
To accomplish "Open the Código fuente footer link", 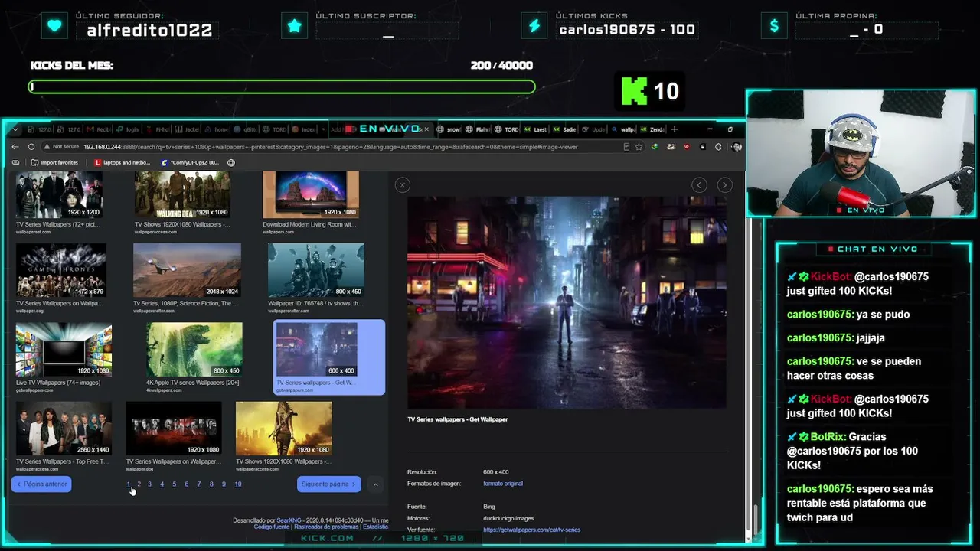I will click(272, 527).
